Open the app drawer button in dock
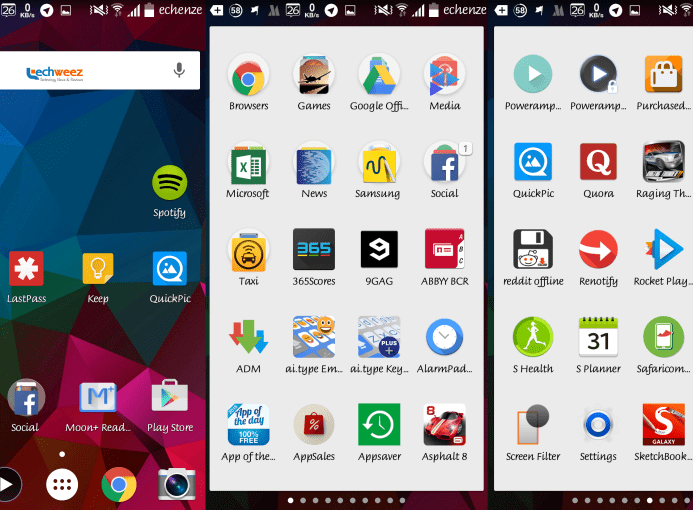This screenshot has height=510, width=693. tap(62, 484)
